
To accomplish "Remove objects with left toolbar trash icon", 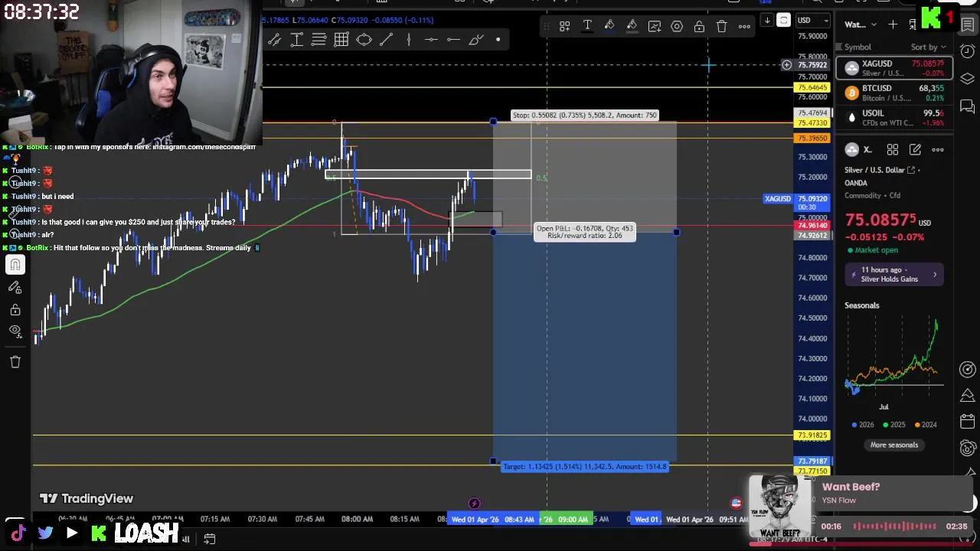I will pyautogui.click(x=15, y=362).
